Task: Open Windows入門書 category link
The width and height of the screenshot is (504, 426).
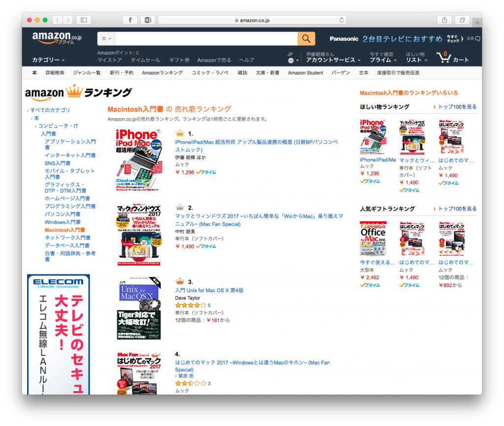Action: [63, 222]
